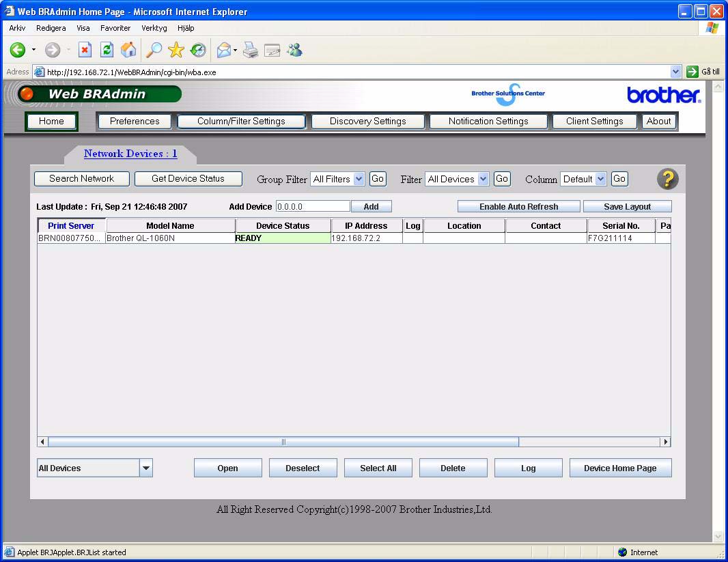Viewport: 728px width, 562px height.
Task: Open the Visa menu
Action: 83,28
